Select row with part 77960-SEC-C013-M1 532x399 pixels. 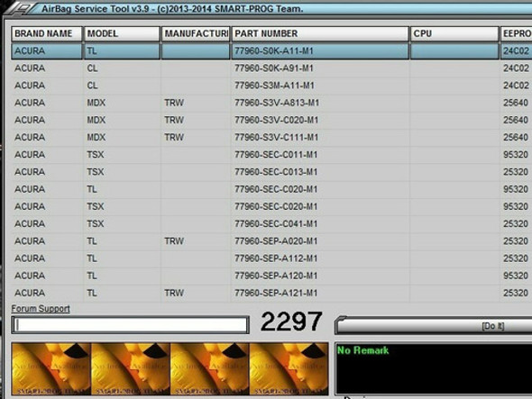pyautogui.click(x=271, y=172)
